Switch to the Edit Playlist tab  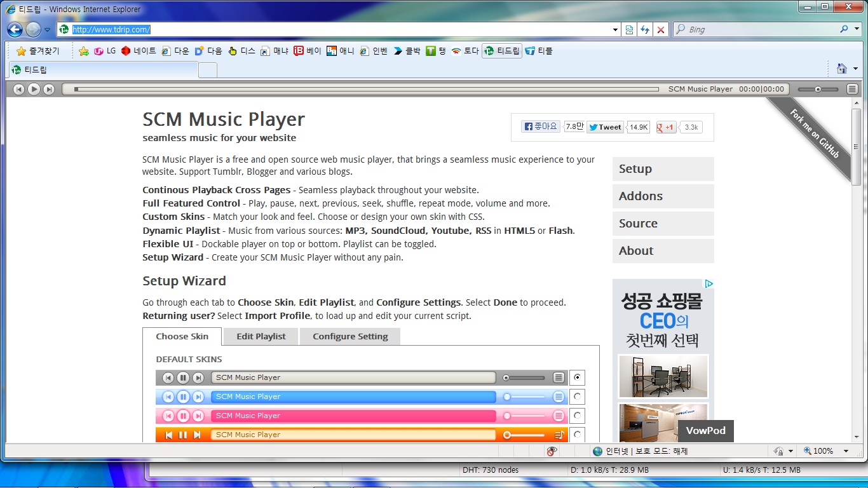261,337
